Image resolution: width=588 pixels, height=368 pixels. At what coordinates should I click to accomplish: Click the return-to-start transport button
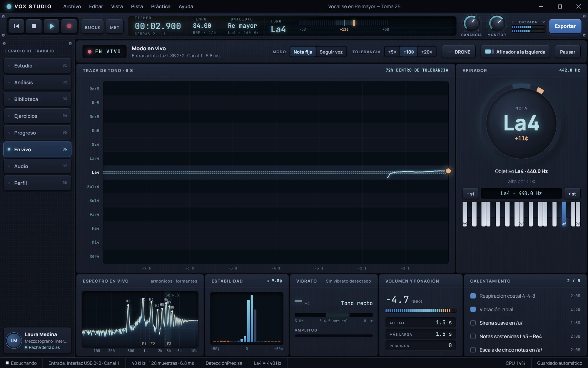pos(16,26)
